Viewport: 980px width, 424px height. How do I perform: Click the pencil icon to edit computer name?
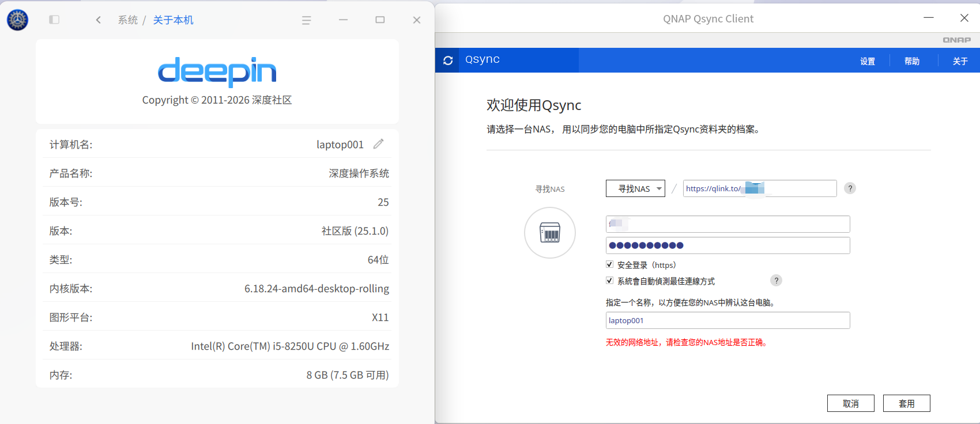[x=378, y=144]
